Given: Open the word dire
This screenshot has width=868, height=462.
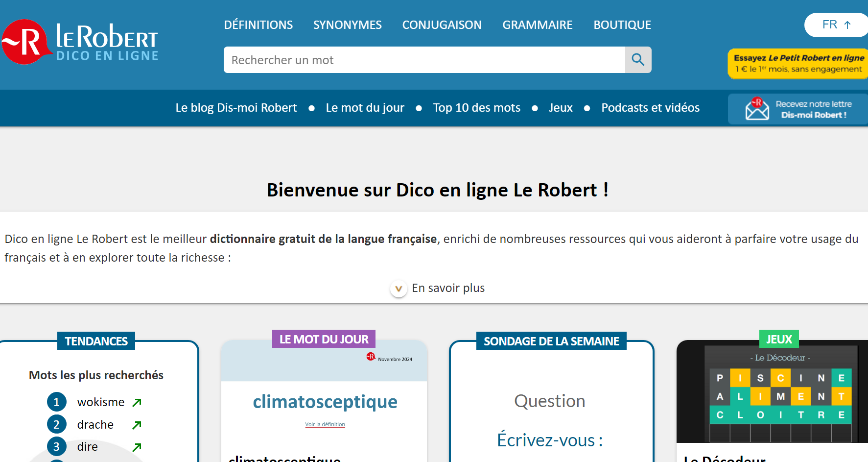Looking at the screenshot, I should [88, 447].
